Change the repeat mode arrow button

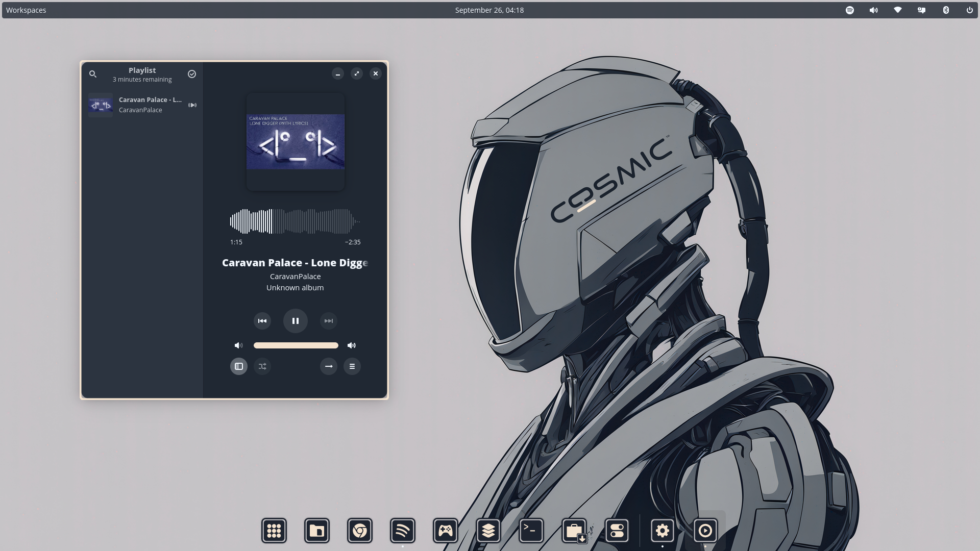point(329,366)
